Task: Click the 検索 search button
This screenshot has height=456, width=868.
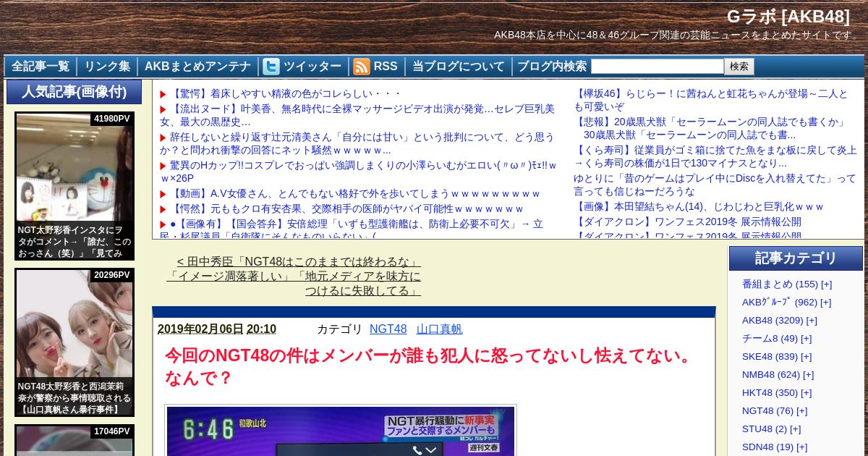Action: pyautogui.click(x=739, y=67)
